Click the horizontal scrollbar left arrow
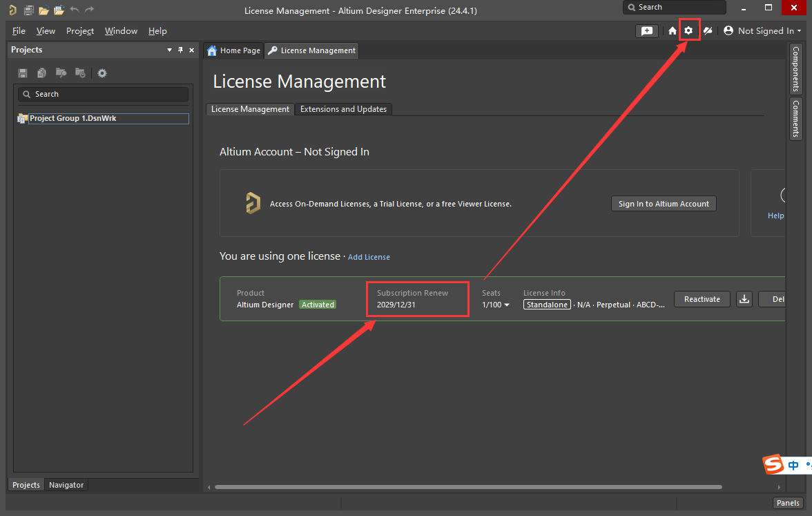The image size is (812, 516). click(209, 487)
